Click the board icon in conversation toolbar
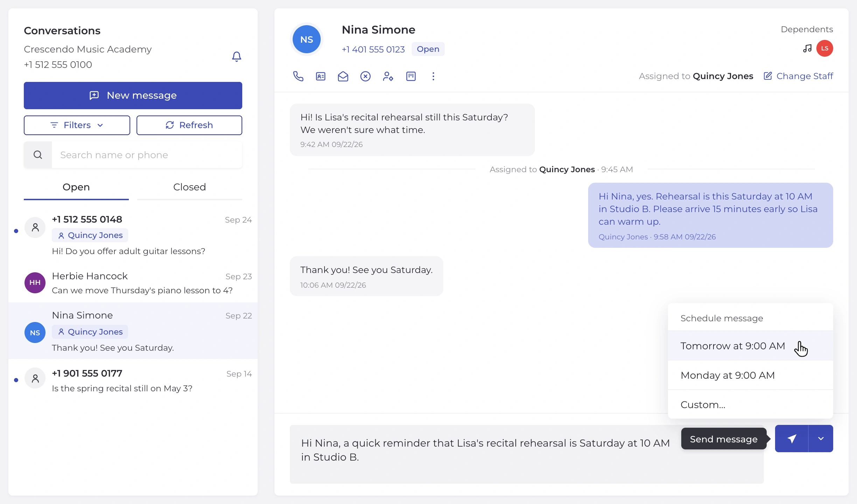857x504 pixels. (411, 76)
